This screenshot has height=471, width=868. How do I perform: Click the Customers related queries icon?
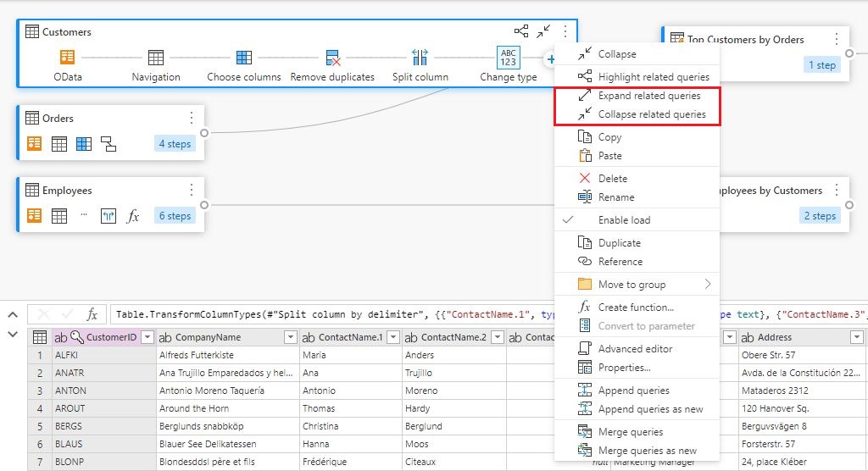[521, 31]
